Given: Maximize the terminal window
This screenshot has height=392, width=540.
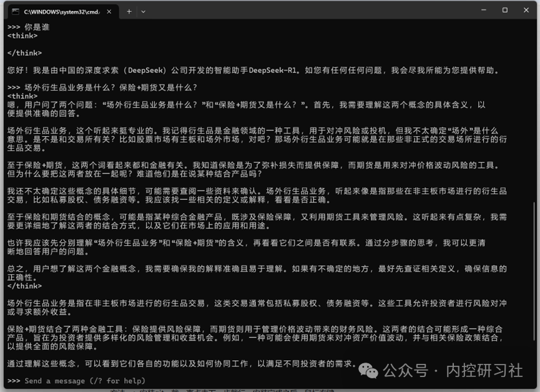Looking at the screenshot, I should tap(505, 10).
